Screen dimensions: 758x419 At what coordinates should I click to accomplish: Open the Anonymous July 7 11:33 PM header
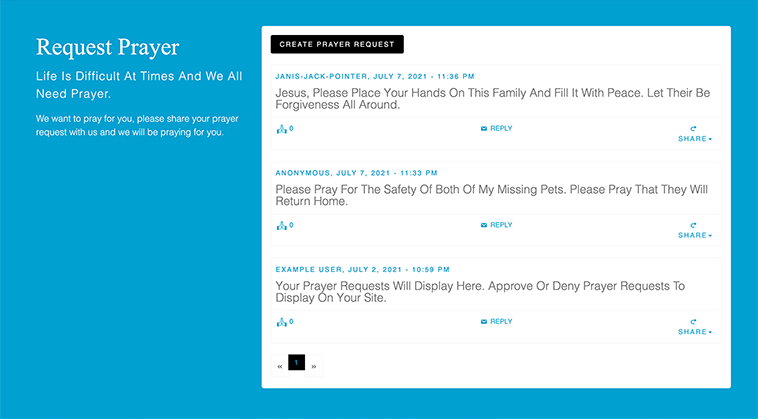(x=356, y=173)
